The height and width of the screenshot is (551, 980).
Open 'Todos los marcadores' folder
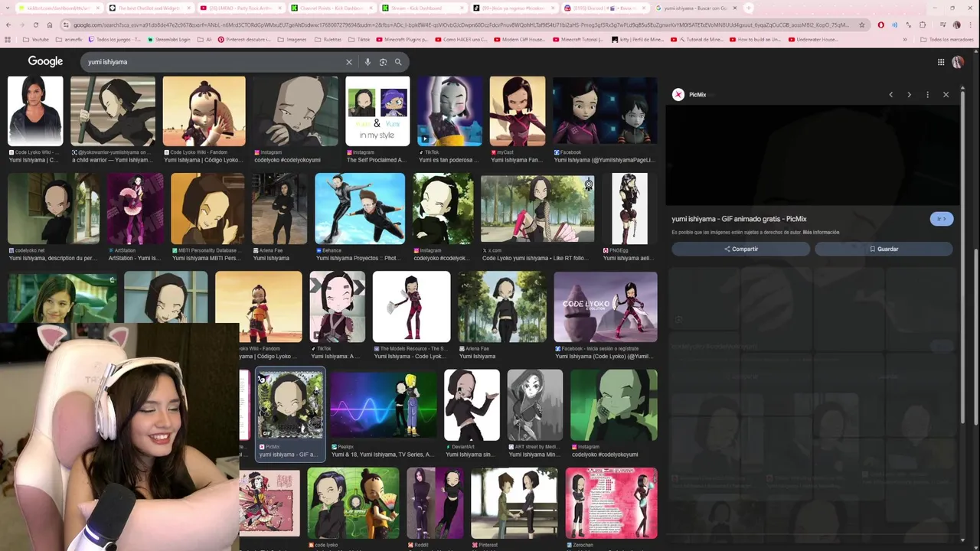pos(946,39)
